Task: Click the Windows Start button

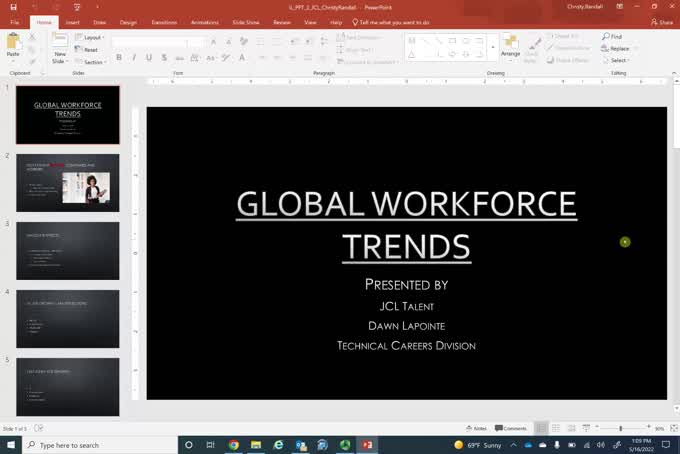Action: (11, 445)
